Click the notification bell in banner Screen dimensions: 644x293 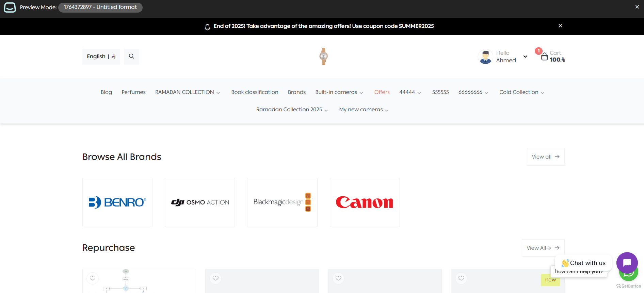click(x=207, y=27)
